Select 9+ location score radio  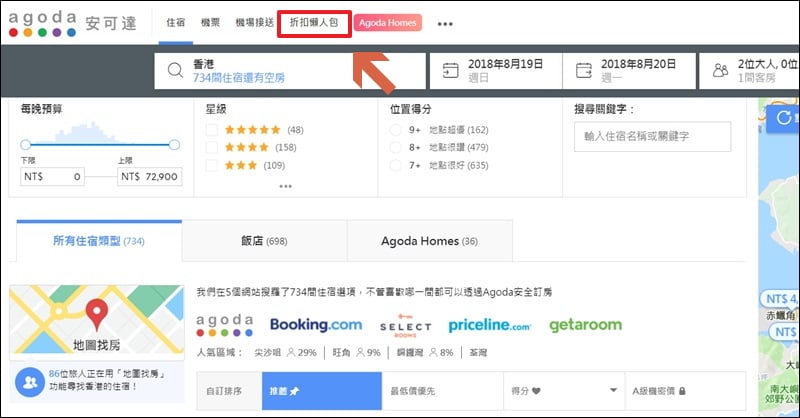tap(395, 130)
